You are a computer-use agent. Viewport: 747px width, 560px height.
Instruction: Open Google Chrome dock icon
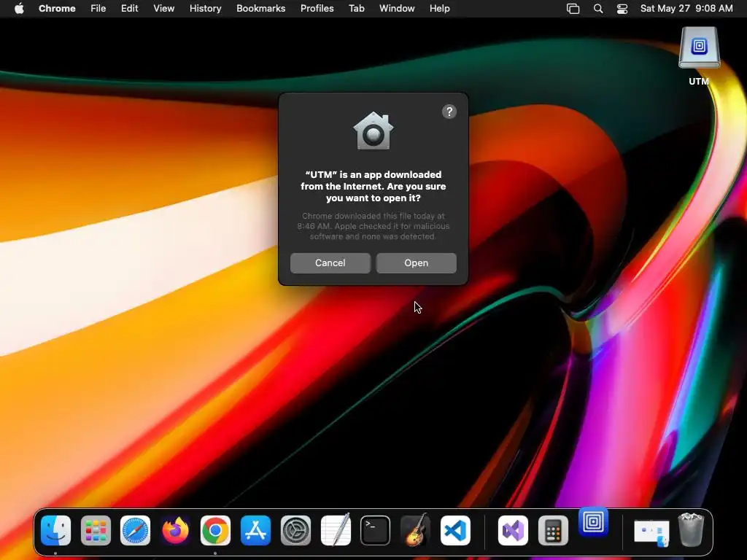click(x=215, y=530)
